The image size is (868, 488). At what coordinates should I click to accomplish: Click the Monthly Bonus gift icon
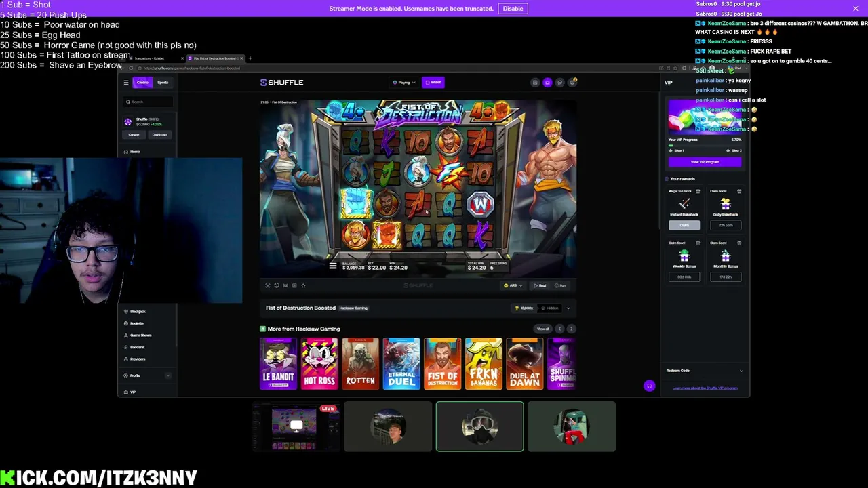tap(725, 256)
